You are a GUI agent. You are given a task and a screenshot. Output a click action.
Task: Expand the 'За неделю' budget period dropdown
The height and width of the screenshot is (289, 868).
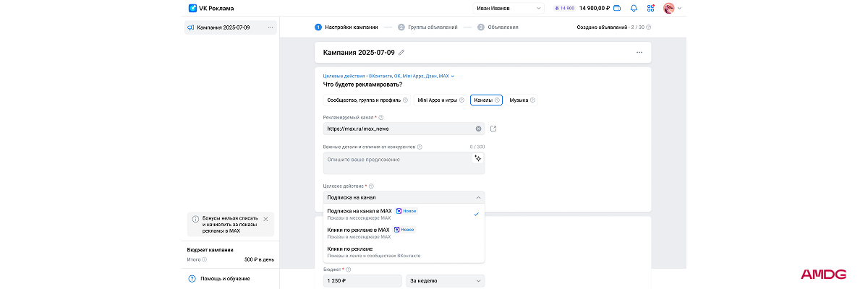445,281
